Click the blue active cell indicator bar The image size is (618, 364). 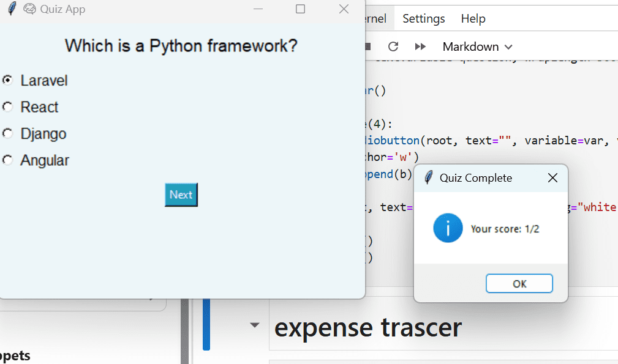click(206, 324)
